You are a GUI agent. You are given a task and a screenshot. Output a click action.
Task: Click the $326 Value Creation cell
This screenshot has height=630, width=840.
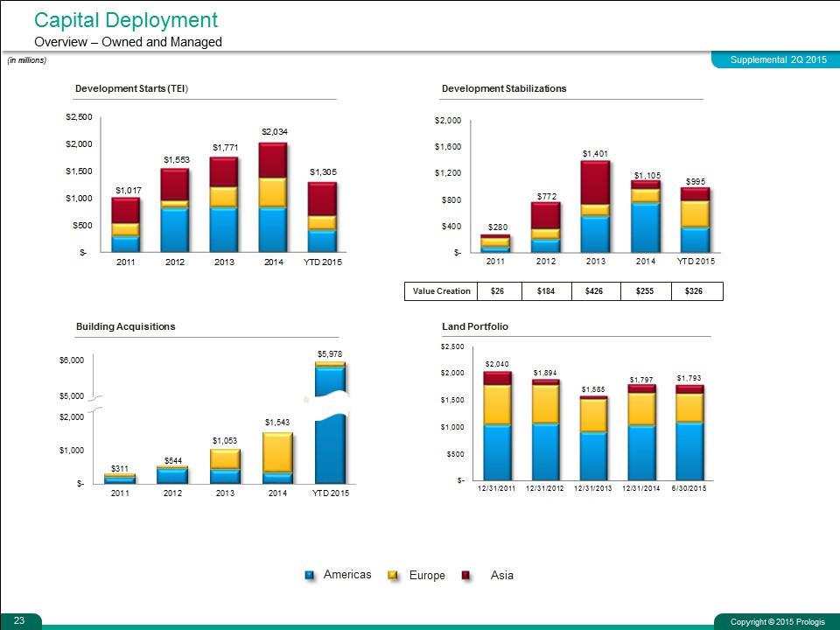(696, 290)
